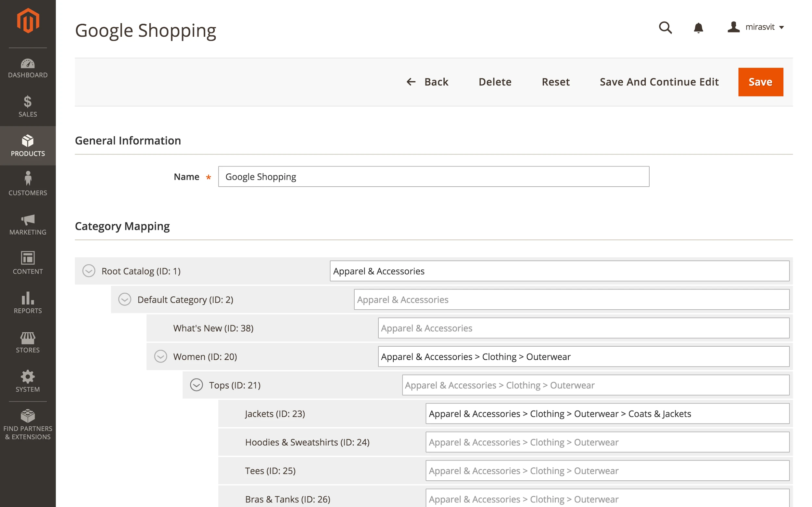Collapse the Women (ID: 20) category
Screen dimensions: 812x507
click(161, 356)
